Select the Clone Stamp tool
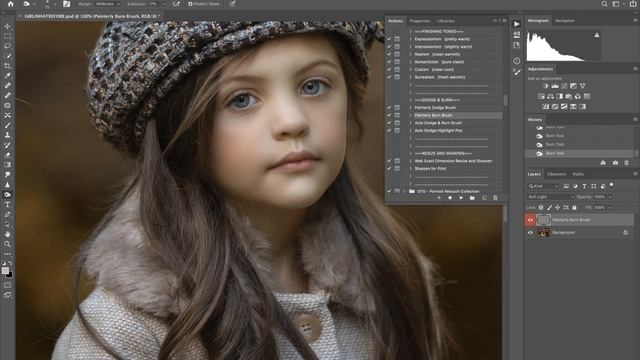This screenshot has width=640, height=360. pos(7,135)
